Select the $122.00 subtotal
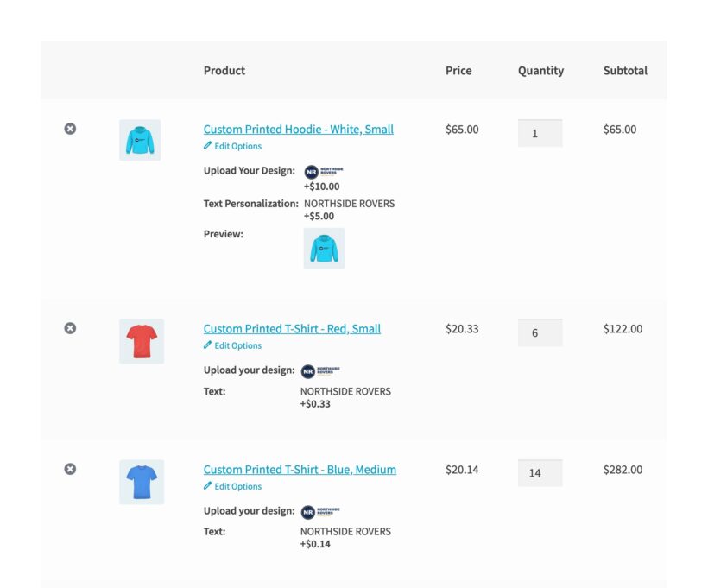The height and width of the screenshot is (588, 708). pos(623,329)
